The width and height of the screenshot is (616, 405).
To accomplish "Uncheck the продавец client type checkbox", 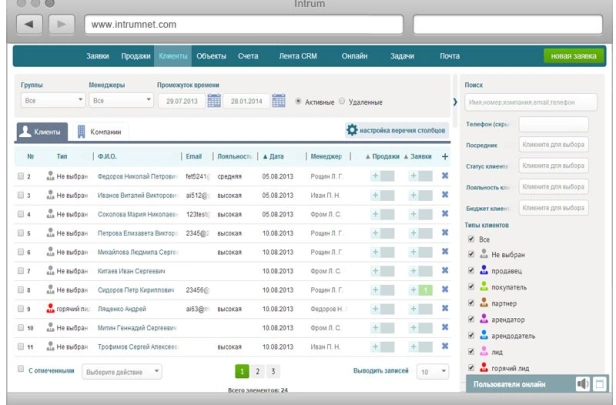I will pyautogui.click(x=471, y=270).
